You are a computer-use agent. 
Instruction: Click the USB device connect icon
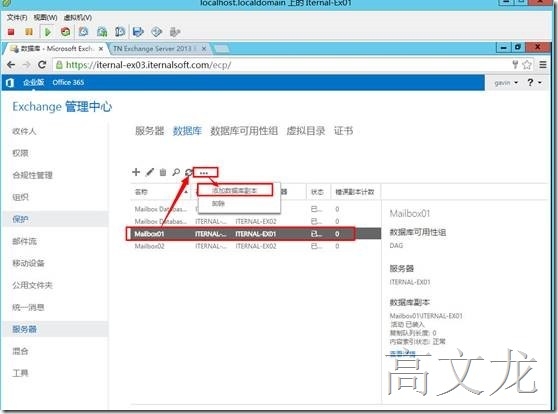coord(175,32)
